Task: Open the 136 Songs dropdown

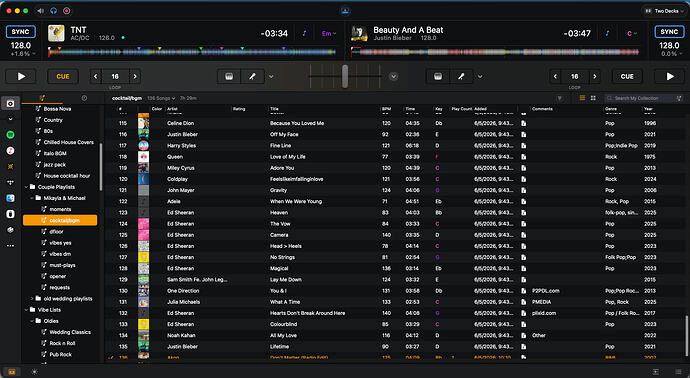Action: [x=161, y=98]
